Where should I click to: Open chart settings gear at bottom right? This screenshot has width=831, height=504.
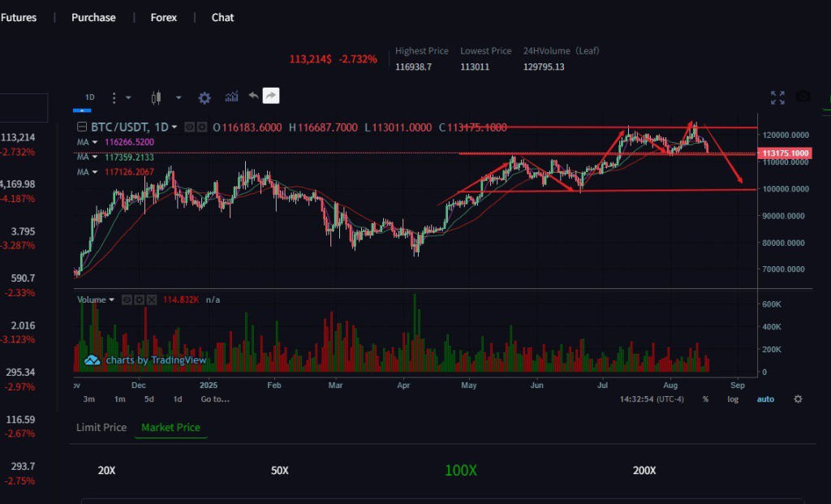click(798, 399)
